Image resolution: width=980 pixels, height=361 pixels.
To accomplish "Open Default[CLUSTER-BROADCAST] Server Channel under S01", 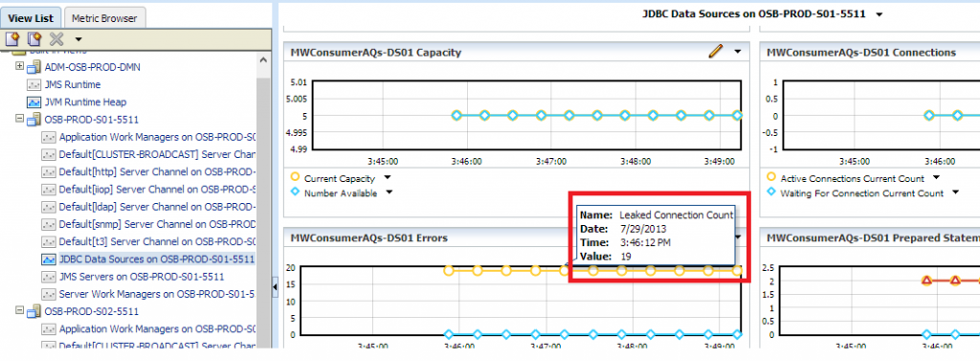I will (158, 154).
